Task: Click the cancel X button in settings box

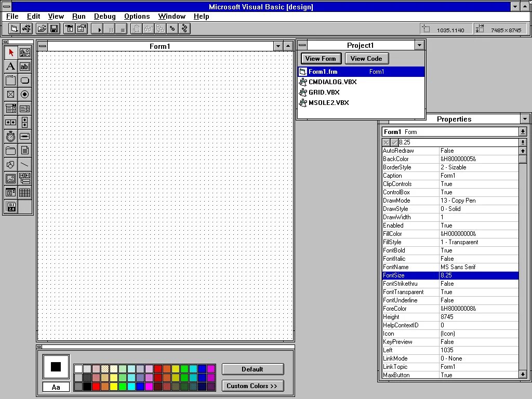Action: [x=386, y=142]
